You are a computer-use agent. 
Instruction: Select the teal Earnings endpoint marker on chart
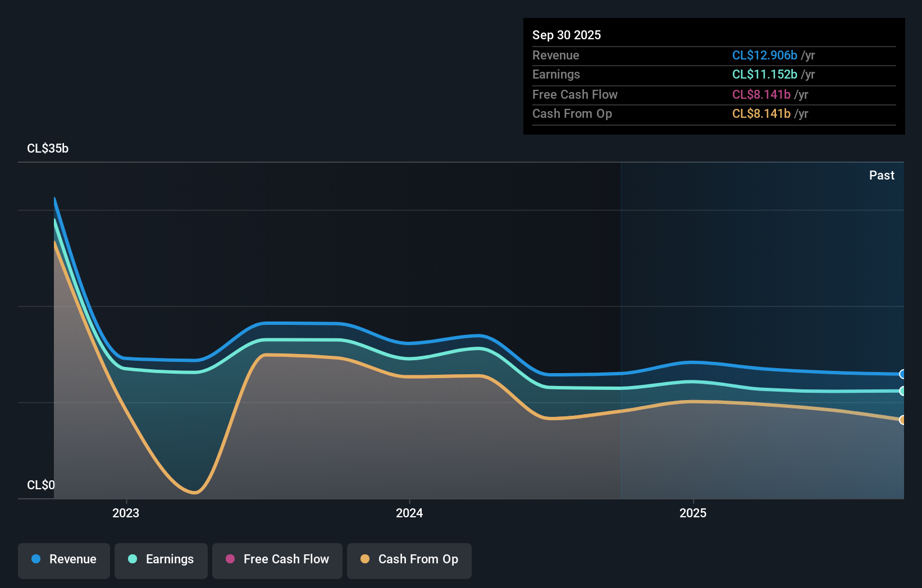(903, 392)
